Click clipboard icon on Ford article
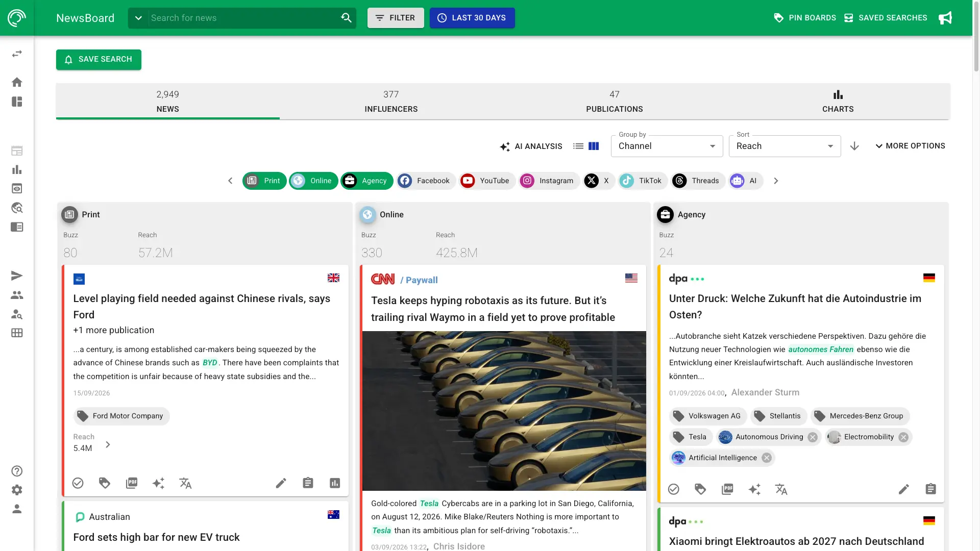980x551 pixels. point(308,483)
